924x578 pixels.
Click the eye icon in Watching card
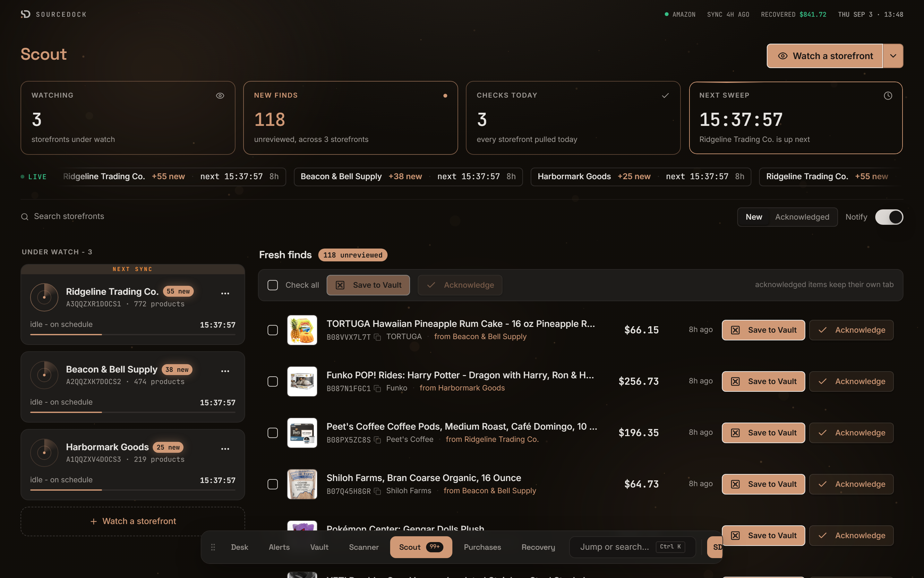pos(220,96)
